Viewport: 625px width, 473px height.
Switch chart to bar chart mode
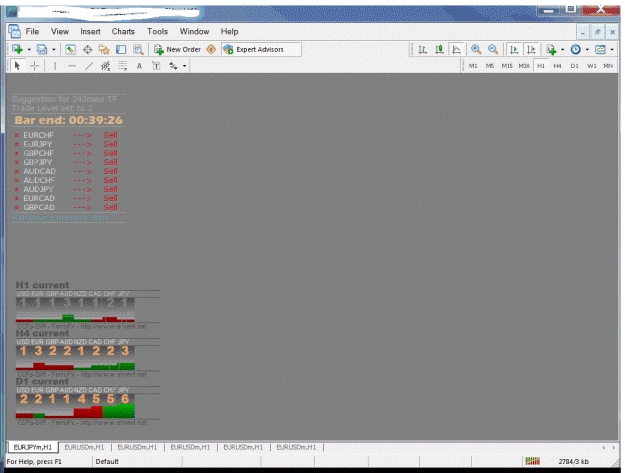click(x=423, y=49)
